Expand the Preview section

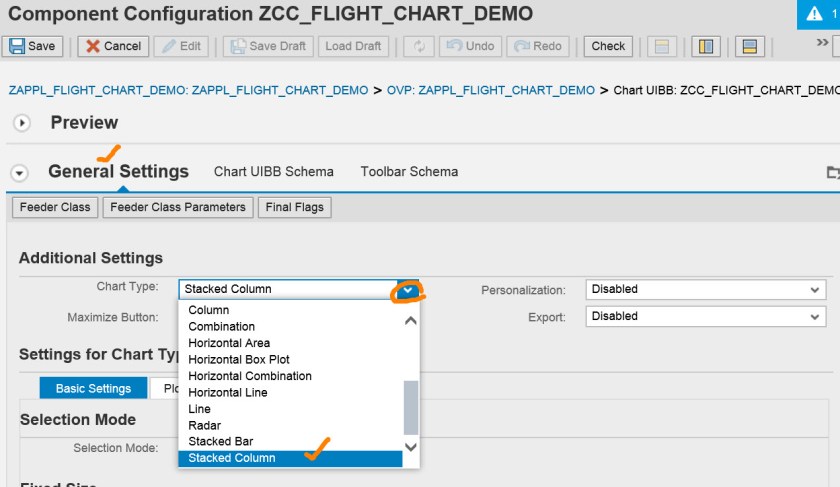coord(22,123)
